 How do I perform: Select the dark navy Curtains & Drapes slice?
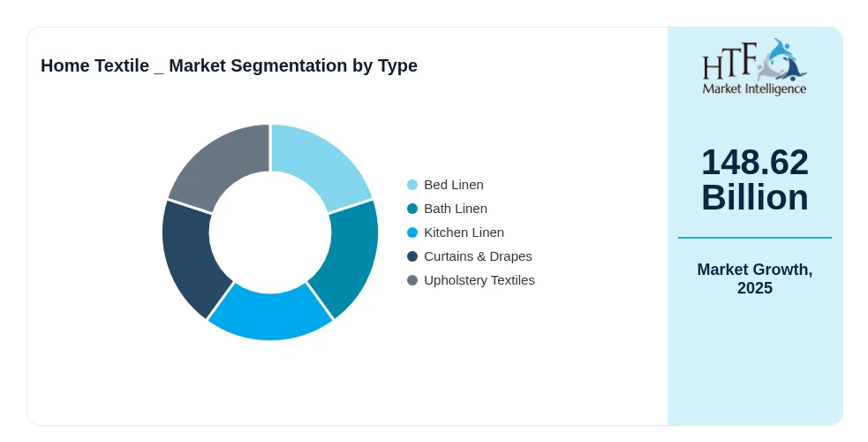coord(191,255)
